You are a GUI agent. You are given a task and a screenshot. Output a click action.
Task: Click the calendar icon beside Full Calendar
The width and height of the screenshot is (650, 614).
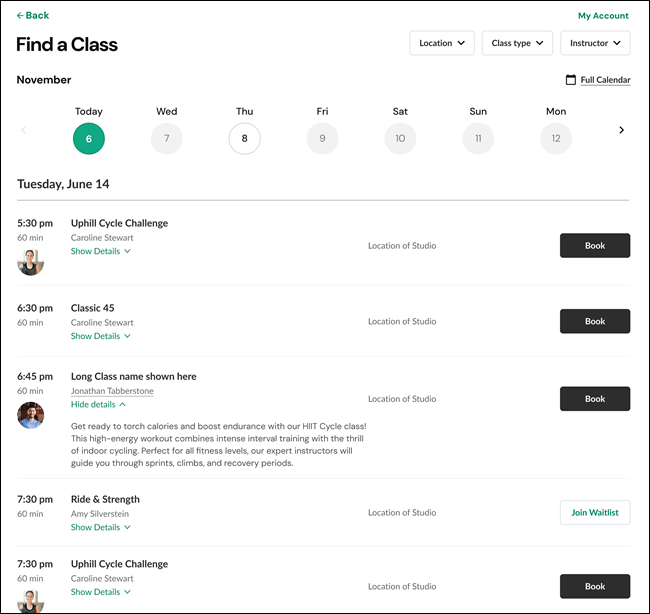click(570, 80)
